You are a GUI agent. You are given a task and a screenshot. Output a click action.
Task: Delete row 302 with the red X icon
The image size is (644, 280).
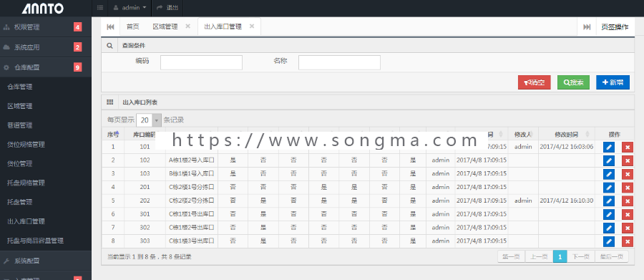pyautogui.click(x=627, y=228)
